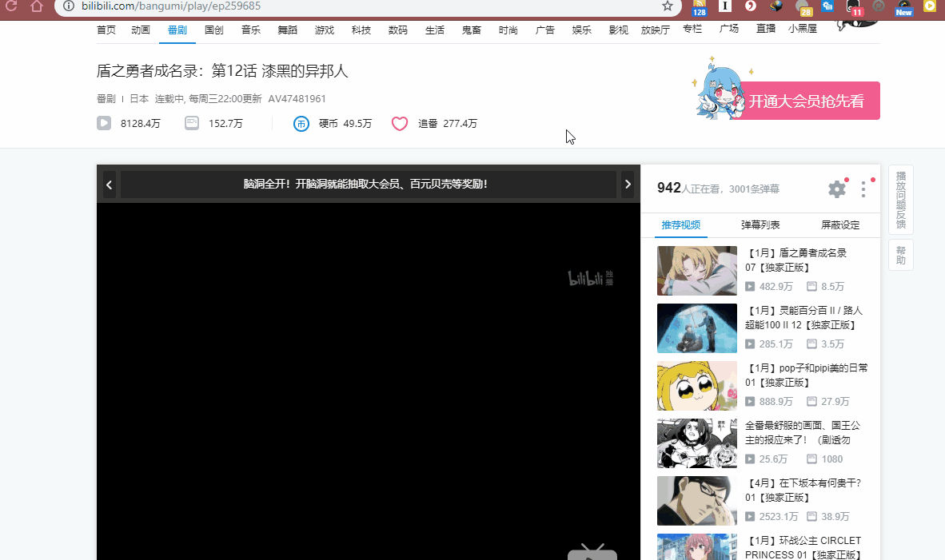Open the 游戏 nav item

[325, 30]
